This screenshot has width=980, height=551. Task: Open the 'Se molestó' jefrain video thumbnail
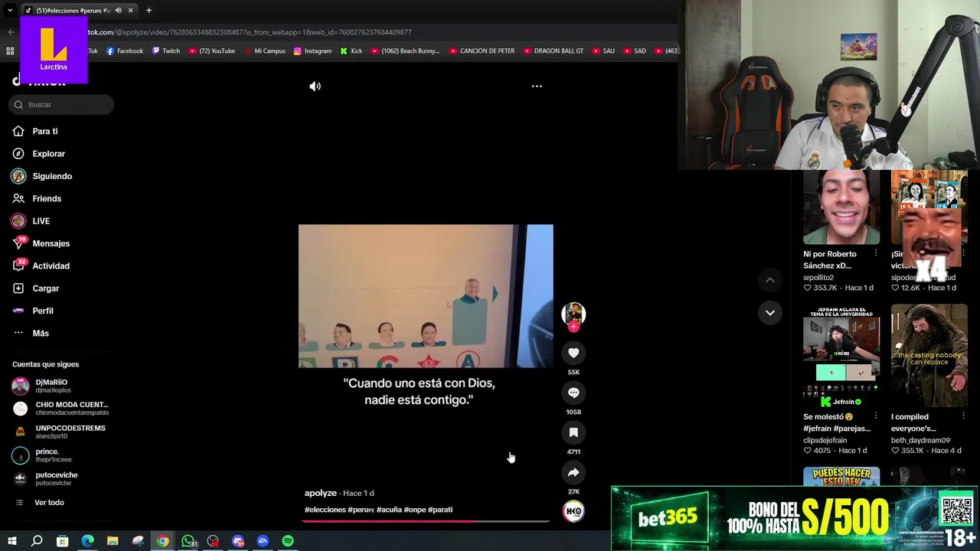(x=841, y=356)
